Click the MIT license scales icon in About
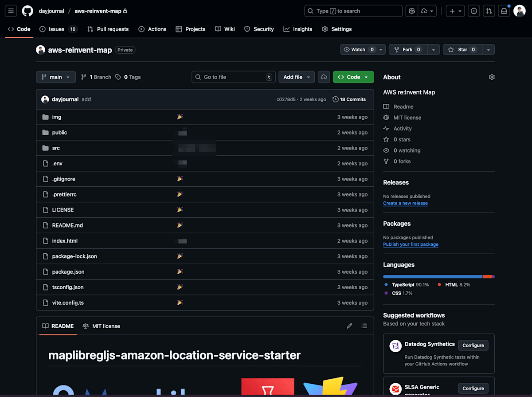Screen dimensions: 532x397 coord(386,118)
